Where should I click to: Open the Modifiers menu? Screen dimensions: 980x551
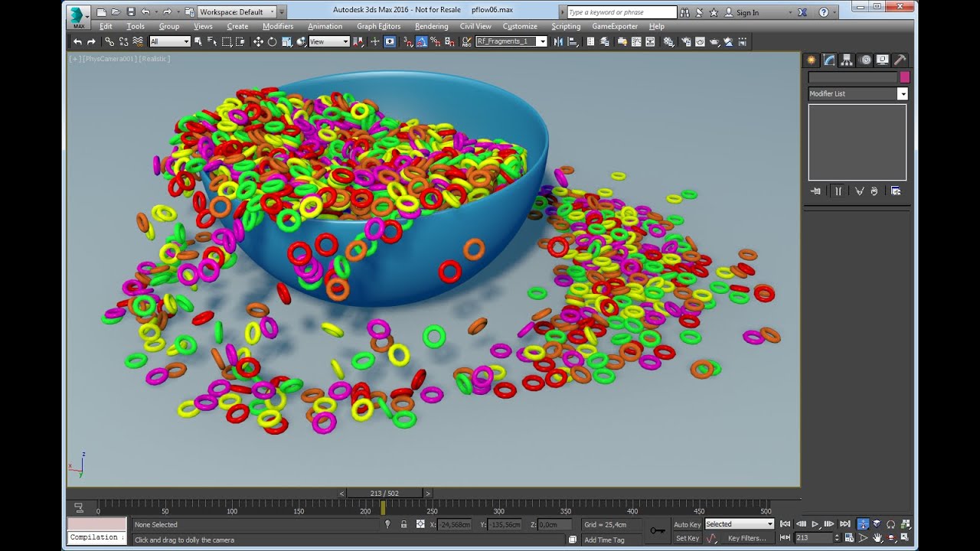click(278, 26)
